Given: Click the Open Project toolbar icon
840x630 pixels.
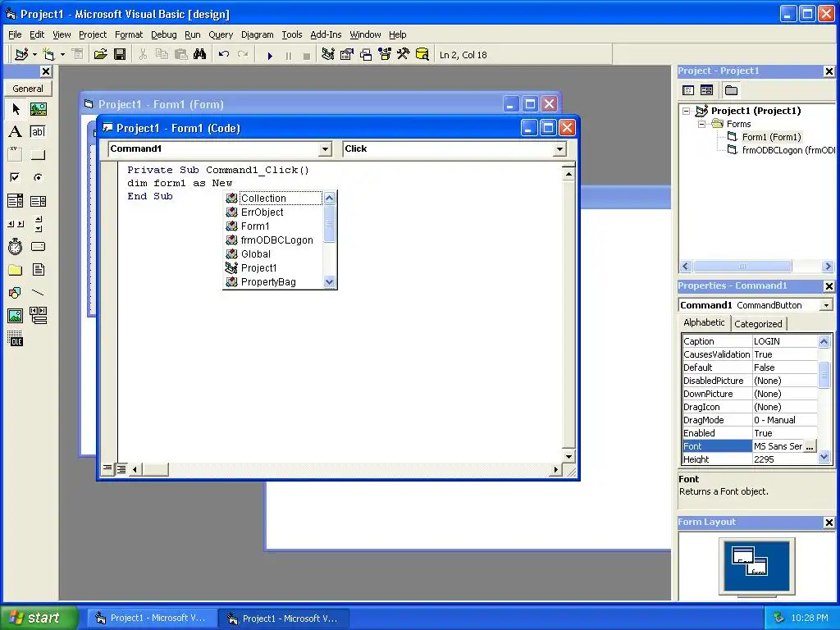Looking at the screenshot, I should 100,55.
